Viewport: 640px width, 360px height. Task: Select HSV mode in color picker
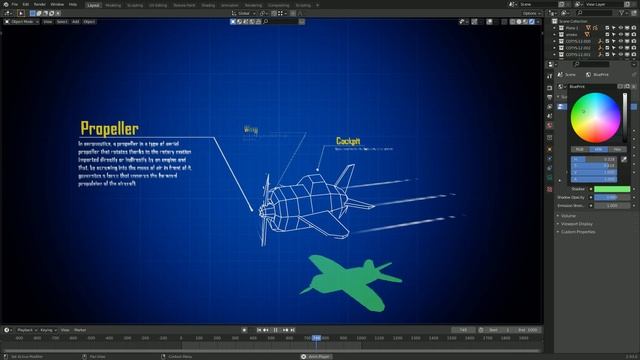click(x=598, y=149)
